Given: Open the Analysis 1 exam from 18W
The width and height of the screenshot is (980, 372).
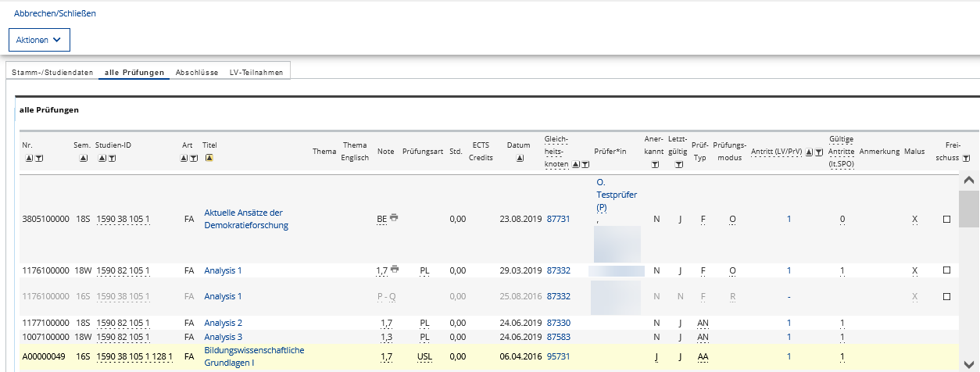Looking at the screenshot, I should coord(223,270).
